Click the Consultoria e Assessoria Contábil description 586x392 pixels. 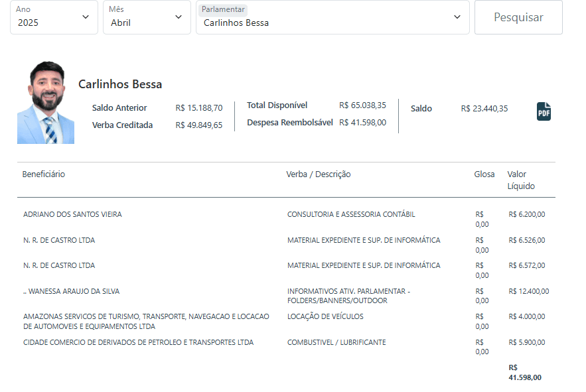pos(351,215)
